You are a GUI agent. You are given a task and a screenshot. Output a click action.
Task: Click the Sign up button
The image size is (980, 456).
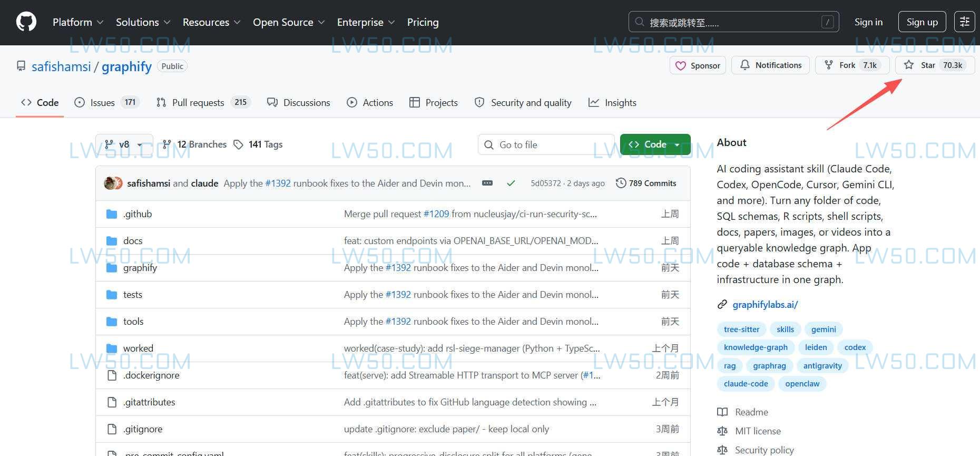click(x=922, y=22)
